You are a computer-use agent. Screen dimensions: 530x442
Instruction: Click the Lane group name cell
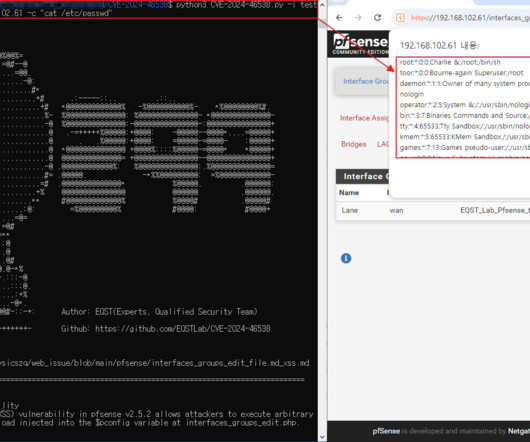[x=350, y=210]
